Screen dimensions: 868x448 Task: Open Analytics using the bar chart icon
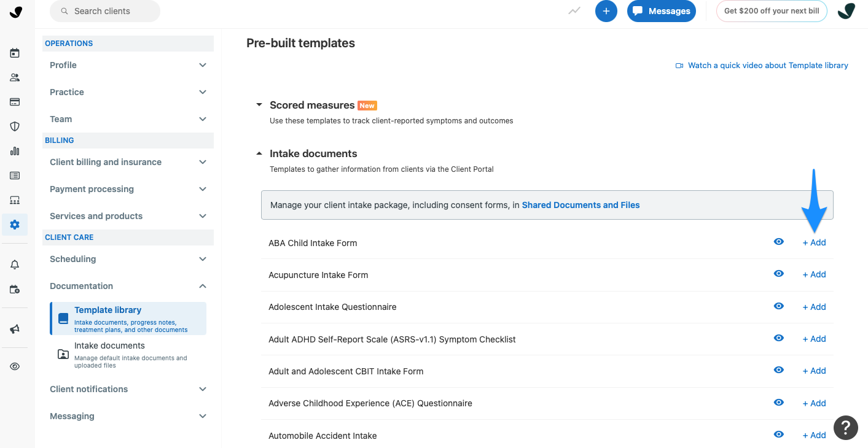click(15, 151)
